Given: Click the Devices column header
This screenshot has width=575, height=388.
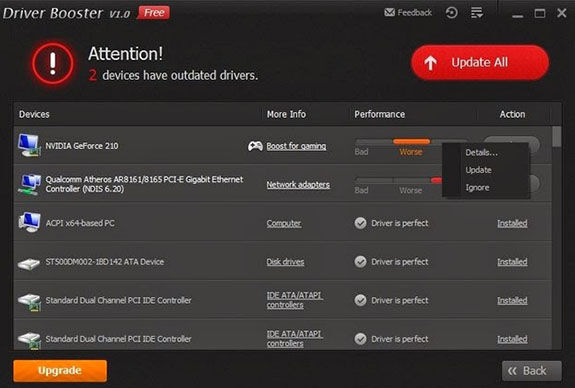Looking at the screenshot, I should (34, 114).
